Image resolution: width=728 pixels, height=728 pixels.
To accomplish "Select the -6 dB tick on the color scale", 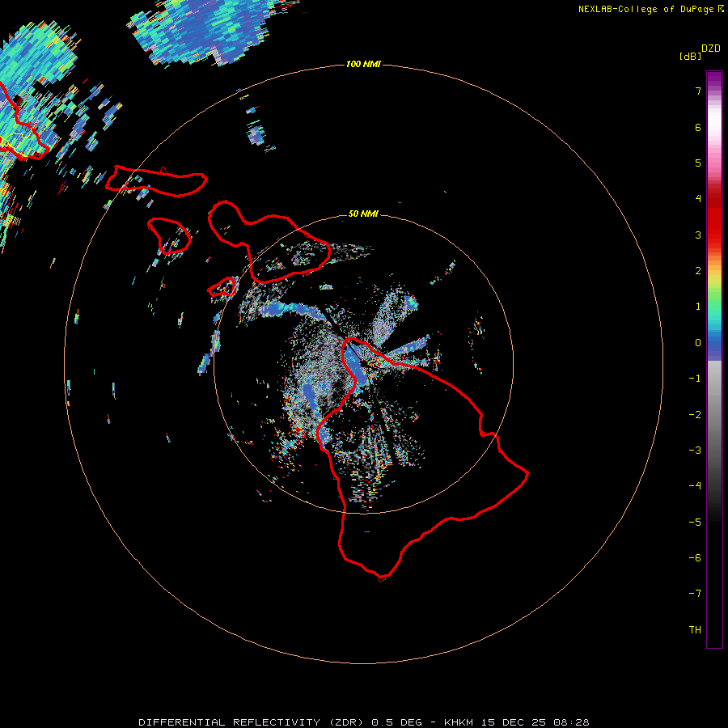I will (x=695, y=558).
